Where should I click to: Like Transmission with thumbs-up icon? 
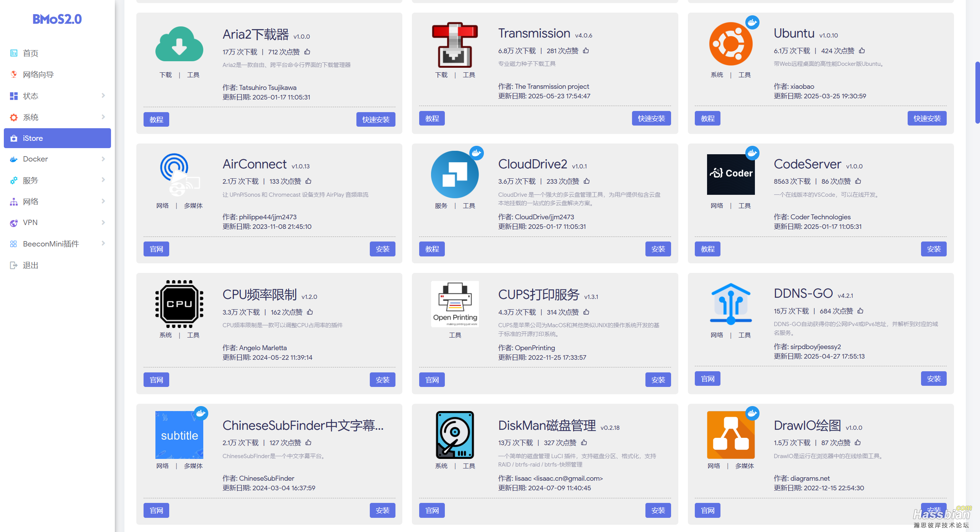pos(586,51)
